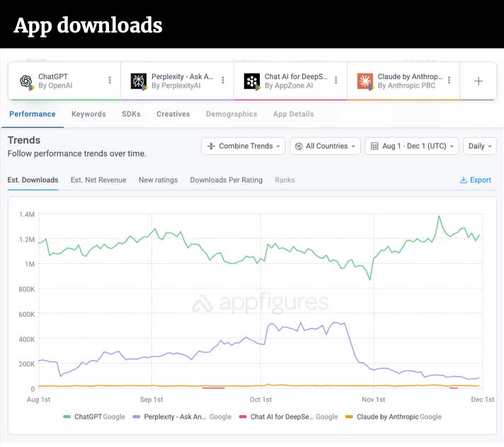Open the All Countries dropdown

[x=326, y=146]
